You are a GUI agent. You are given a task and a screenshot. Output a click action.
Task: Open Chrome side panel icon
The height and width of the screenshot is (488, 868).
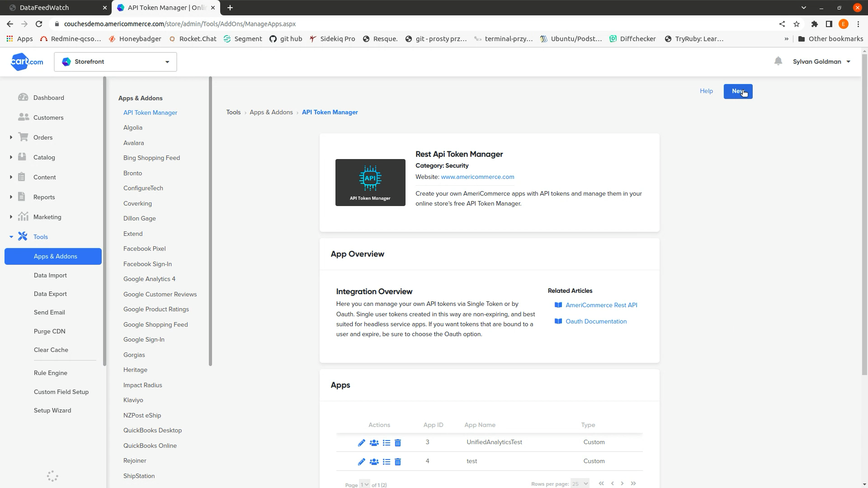click(829, 24)
